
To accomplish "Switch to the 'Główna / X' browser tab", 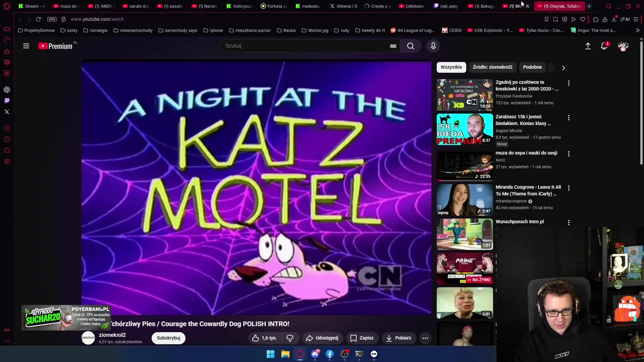I will (x=344, y=6).
